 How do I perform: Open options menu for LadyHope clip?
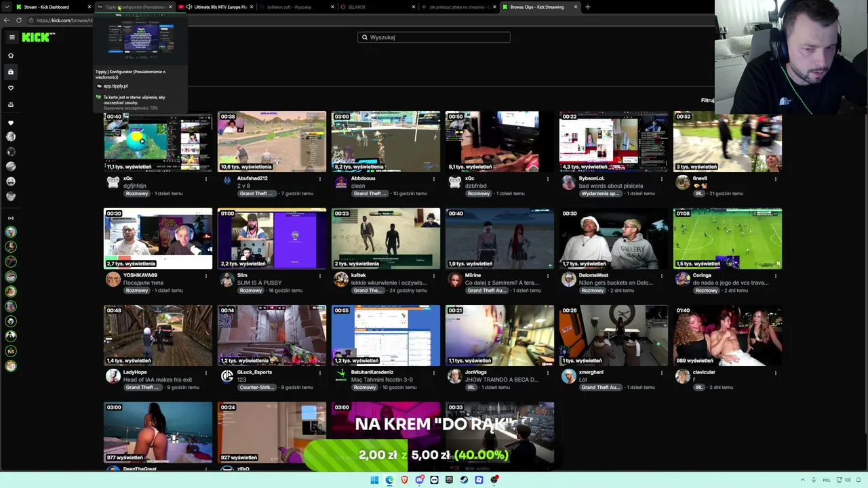click(206, 373)
